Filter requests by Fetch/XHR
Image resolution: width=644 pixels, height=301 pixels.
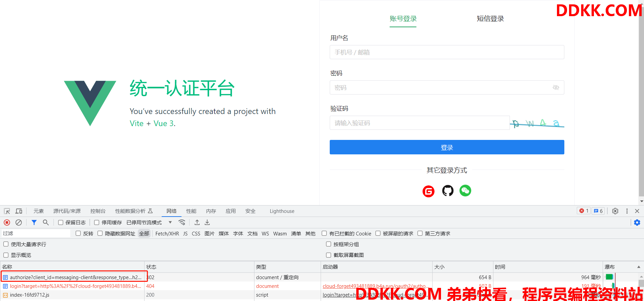[x=167, y=233]
